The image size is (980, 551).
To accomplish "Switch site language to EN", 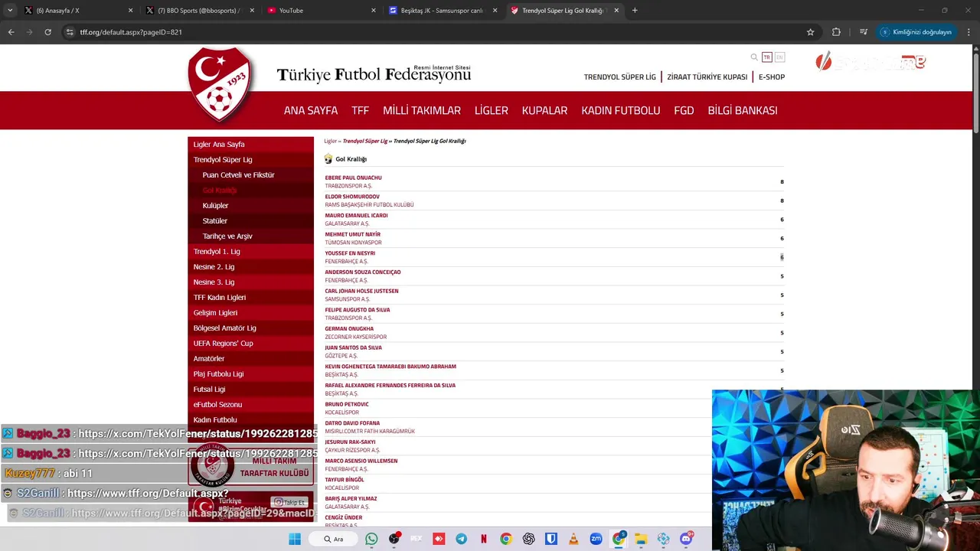I will 779,57.
